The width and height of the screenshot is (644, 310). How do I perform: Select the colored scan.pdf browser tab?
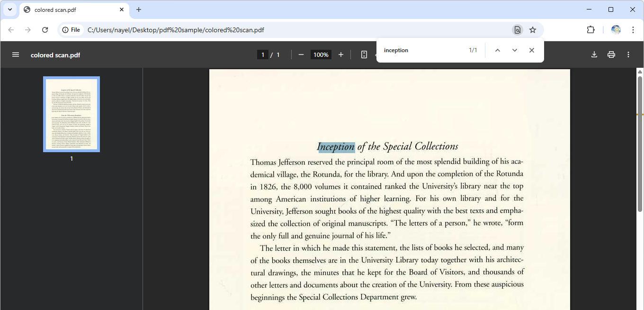tap(74, 9)
